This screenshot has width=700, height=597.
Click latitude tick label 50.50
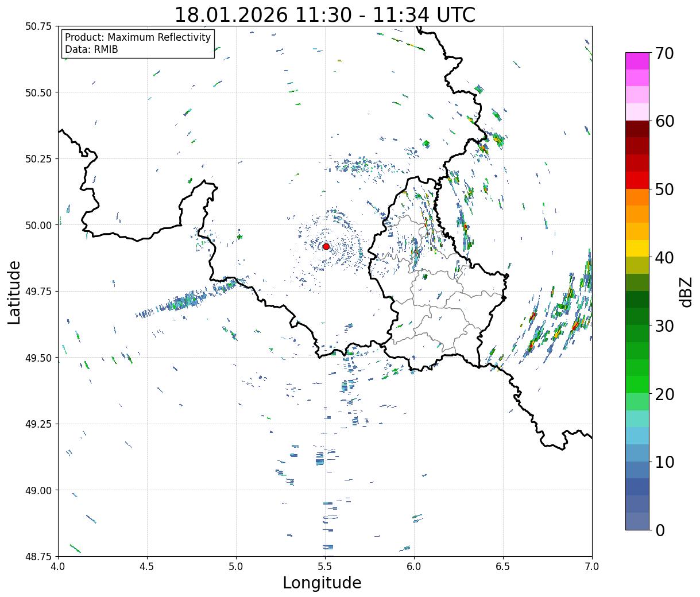pyautogui.click(x=38, y=92)
